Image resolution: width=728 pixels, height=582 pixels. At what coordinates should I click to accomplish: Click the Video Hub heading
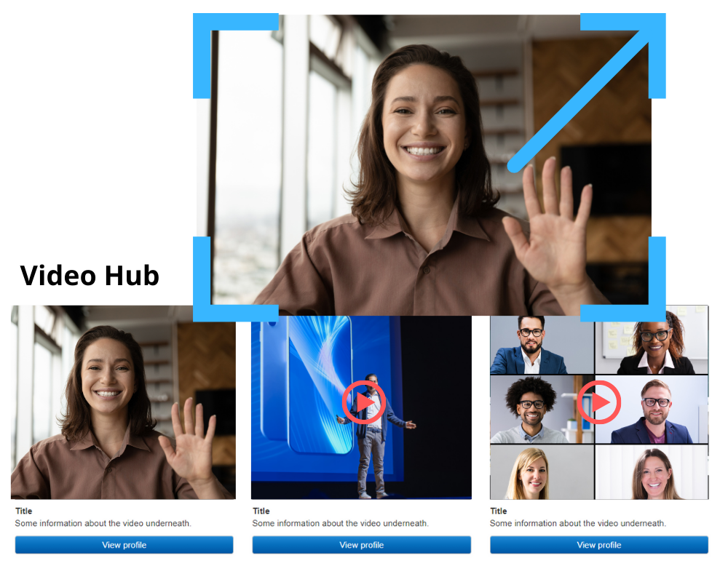[x=90, y=275]
